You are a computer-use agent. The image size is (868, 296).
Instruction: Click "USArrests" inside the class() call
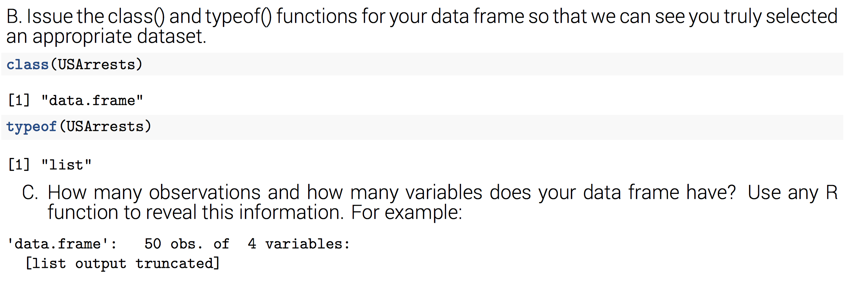96,65
